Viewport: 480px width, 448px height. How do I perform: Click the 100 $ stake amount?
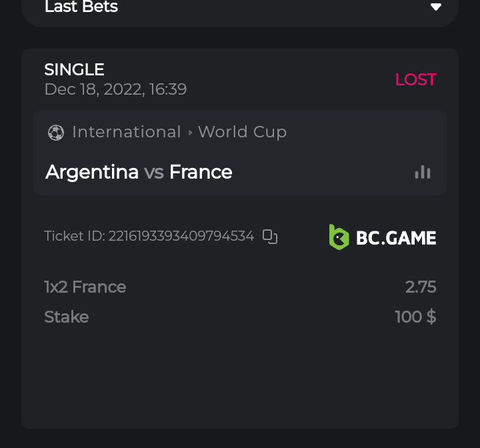point(415,317)
